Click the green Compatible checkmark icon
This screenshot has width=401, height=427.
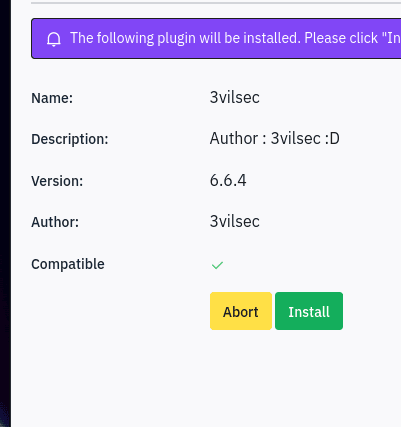(x=217, y=265)
